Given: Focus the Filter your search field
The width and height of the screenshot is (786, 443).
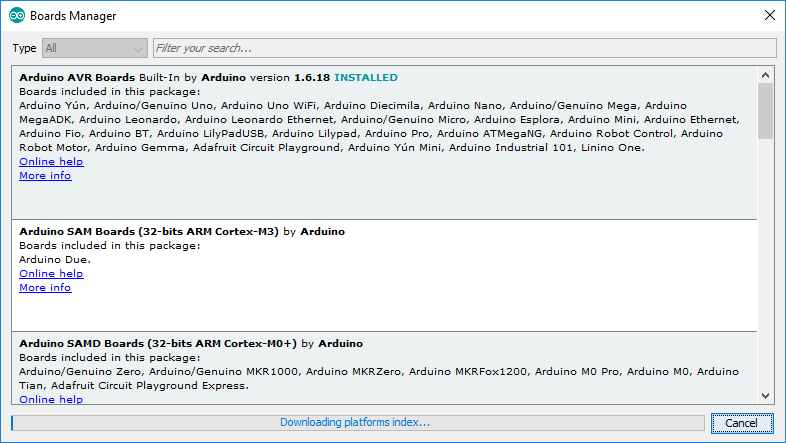Looking at the screenshot, I should 465,48.
